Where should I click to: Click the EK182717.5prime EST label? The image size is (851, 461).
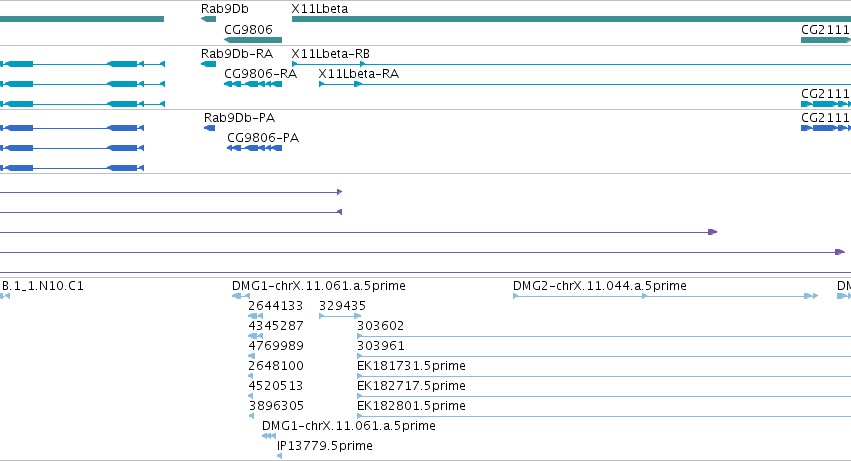point(411,386)
